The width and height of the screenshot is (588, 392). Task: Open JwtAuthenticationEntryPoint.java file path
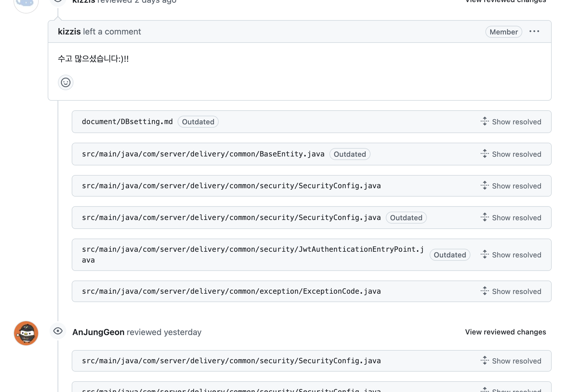pyautogui.click(x=253, y=249)
